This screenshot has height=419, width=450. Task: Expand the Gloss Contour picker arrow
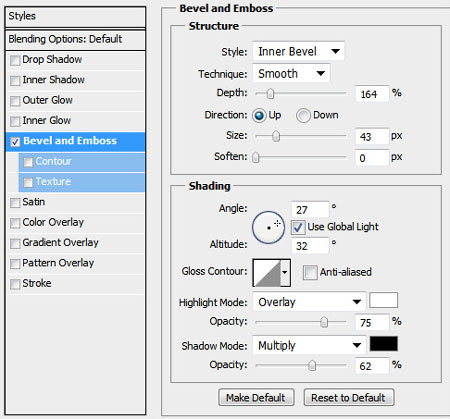point(285,273)
